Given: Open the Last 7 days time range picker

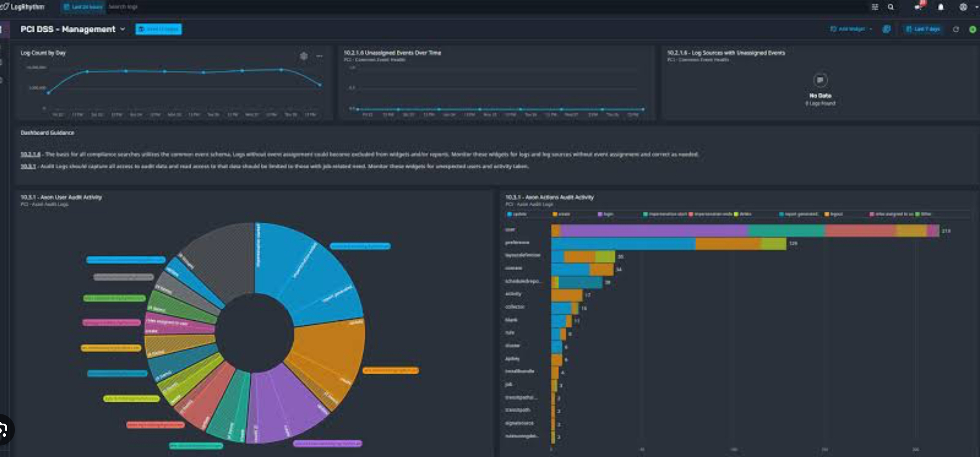Looking at the screenshot, I should 923,29.
